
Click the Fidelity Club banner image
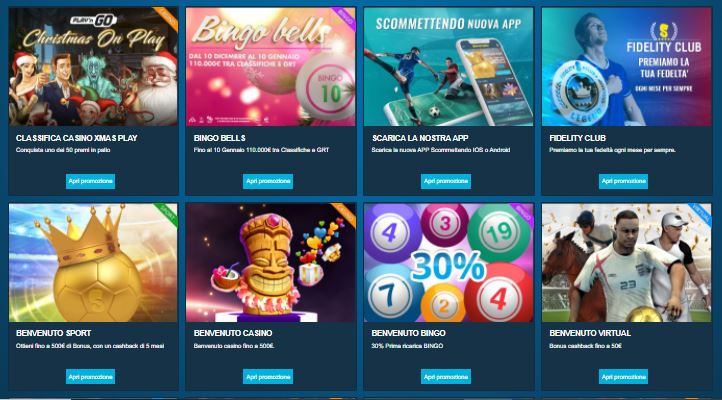click(626, 67)
